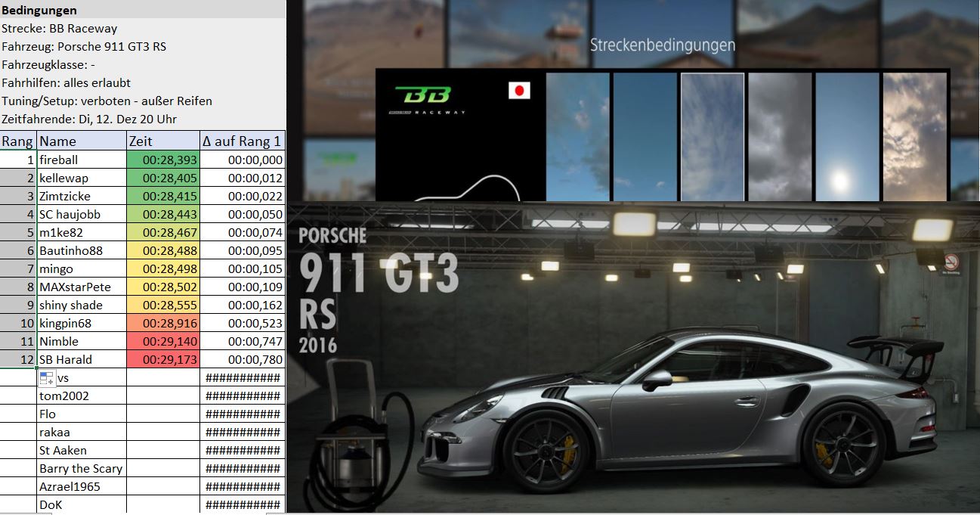
Task: Select the highlighted wispy cloud sky thumbnail
Action: point(712,136)
